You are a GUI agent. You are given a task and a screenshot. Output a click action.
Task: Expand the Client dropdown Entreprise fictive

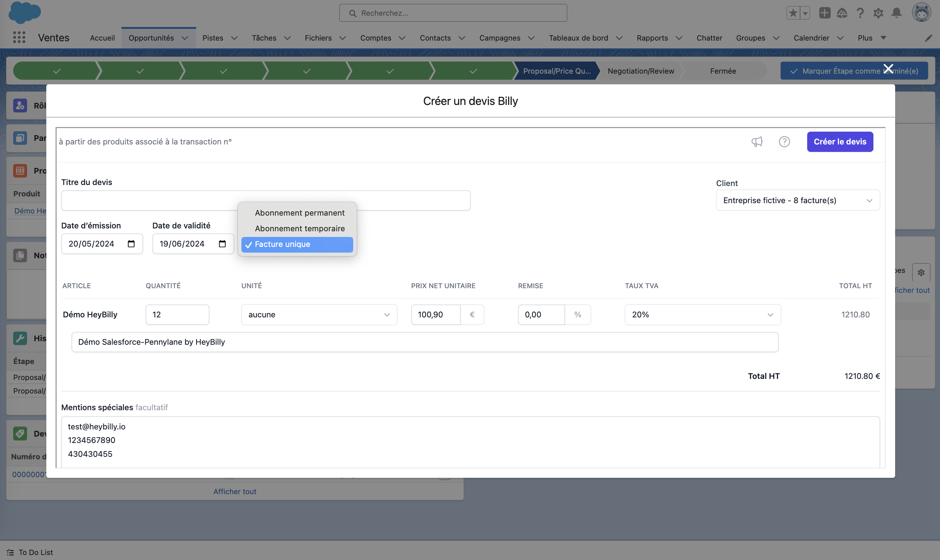[797, 200]
